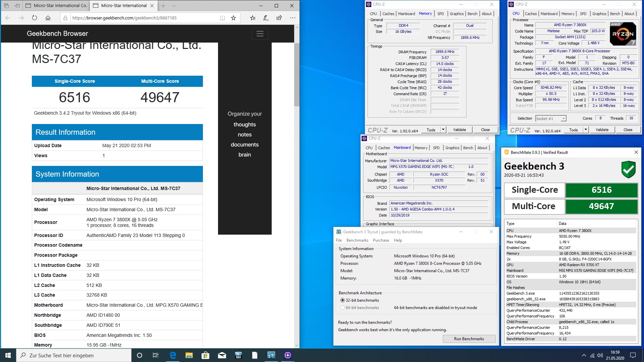The height and width of the screenshot is (362, 644).
Task: Refresh the Geekbench page
Action: (35, 18)
